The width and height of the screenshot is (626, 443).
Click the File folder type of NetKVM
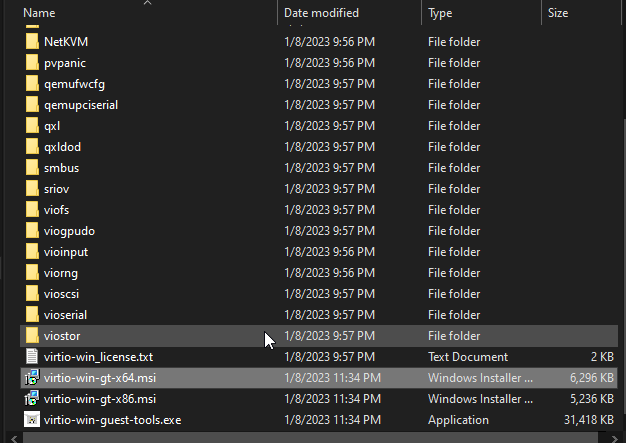[x=454, y=42]
